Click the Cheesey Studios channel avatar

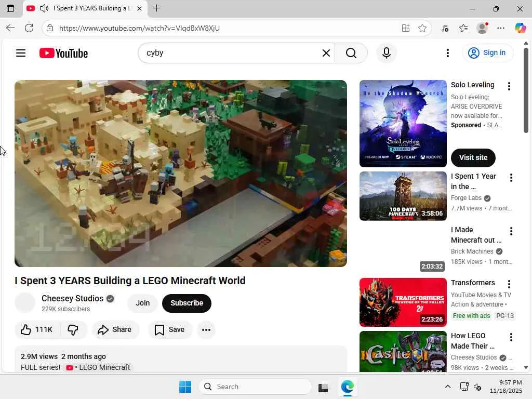(25, 303)
